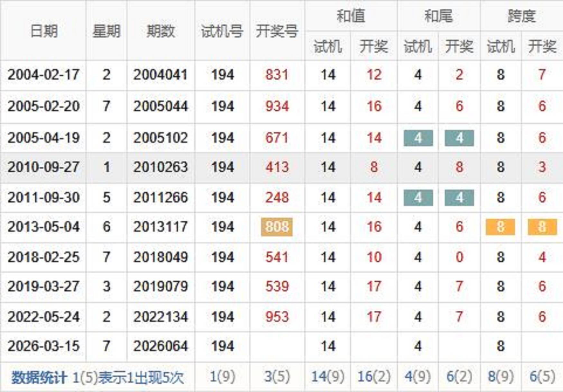This screenshot has width=563, height=392.
Task: Click draw number 831 in the 2004-02-17 row
Action: coord(277,75)
